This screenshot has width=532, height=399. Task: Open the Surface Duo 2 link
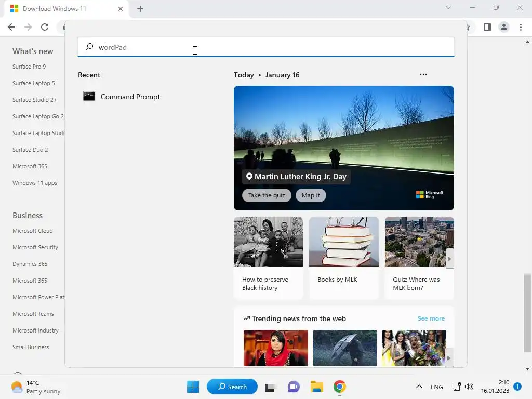coord(30,150)
